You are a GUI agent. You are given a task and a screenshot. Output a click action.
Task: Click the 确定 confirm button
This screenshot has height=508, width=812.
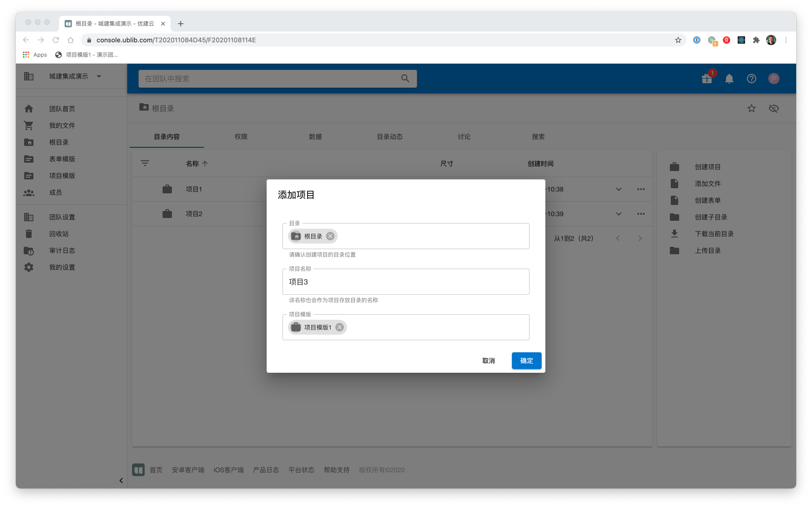click(526, 361)
